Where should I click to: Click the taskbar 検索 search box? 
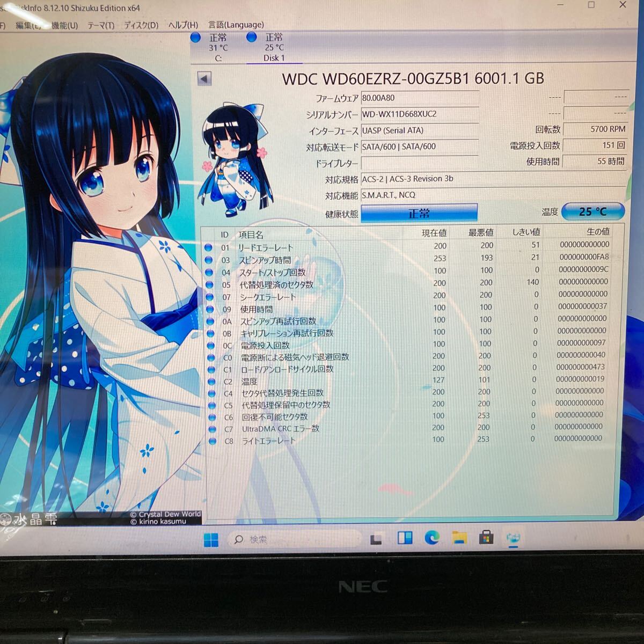295,539
